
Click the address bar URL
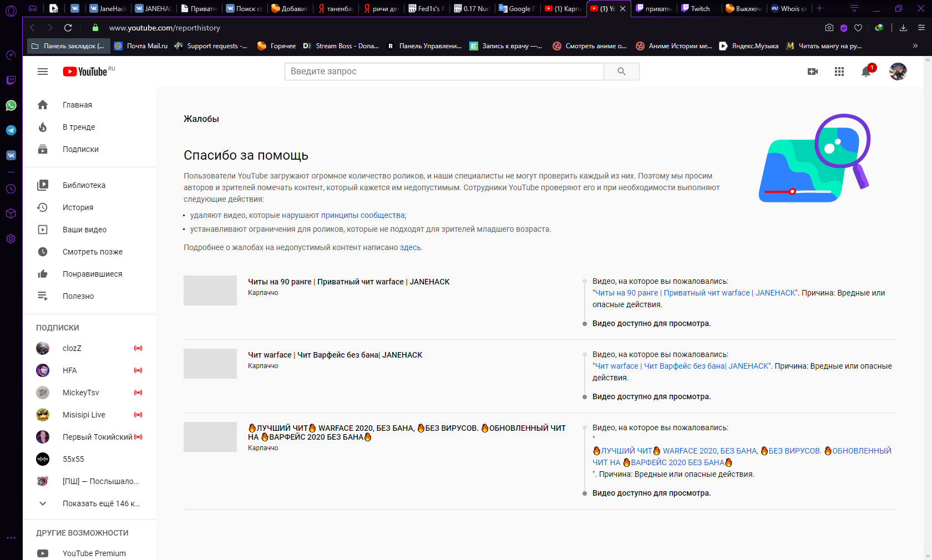165,28
